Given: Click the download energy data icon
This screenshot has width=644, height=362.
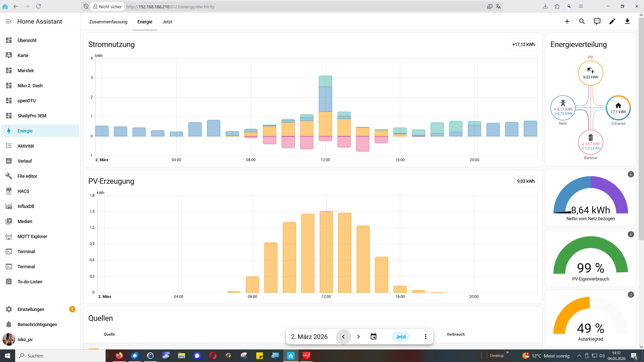Looking at the screenshot, I should (x=627, y=21).
